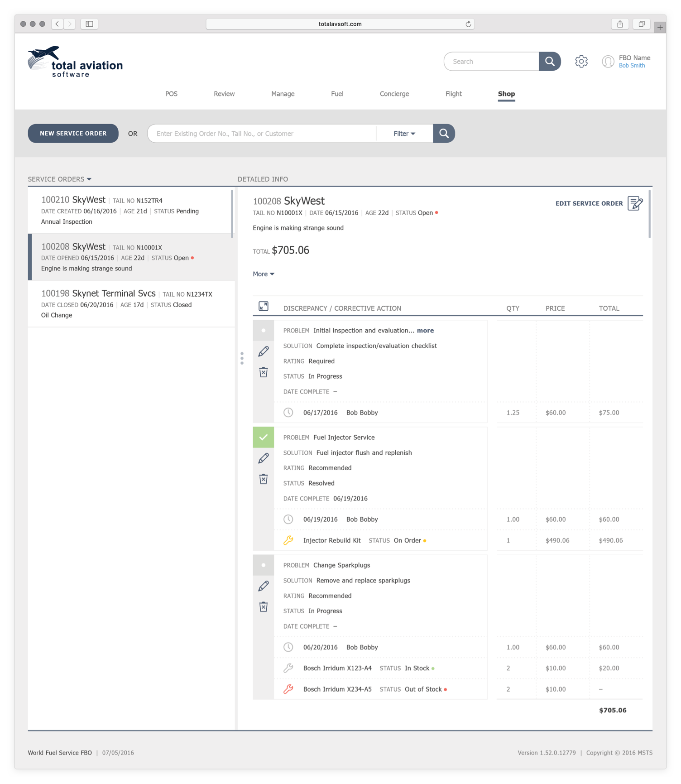This screenshot has width=681, height=784.
Task: Select service order 100198 Skynet Terminal Svcs
Action: click(132, 304)
